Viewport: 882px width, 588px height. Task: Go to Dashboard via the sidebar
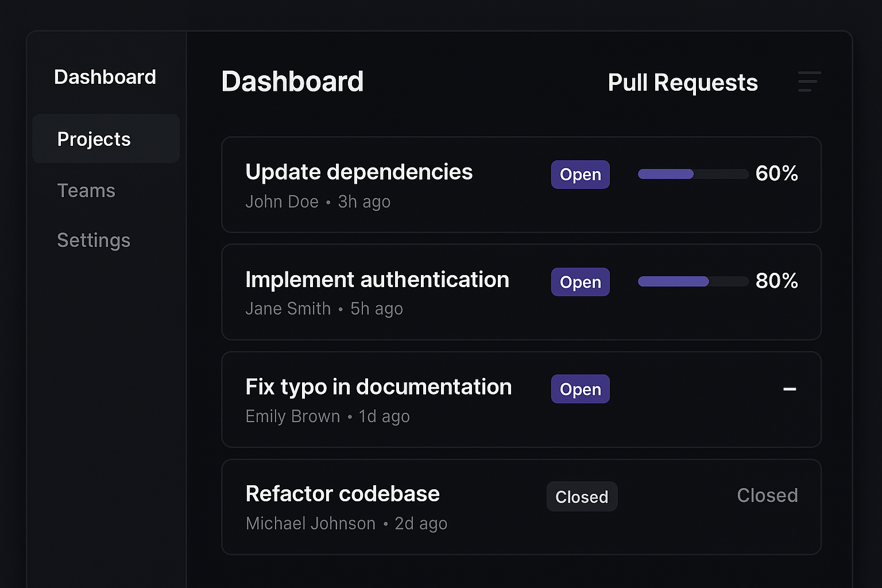(105, 76)
